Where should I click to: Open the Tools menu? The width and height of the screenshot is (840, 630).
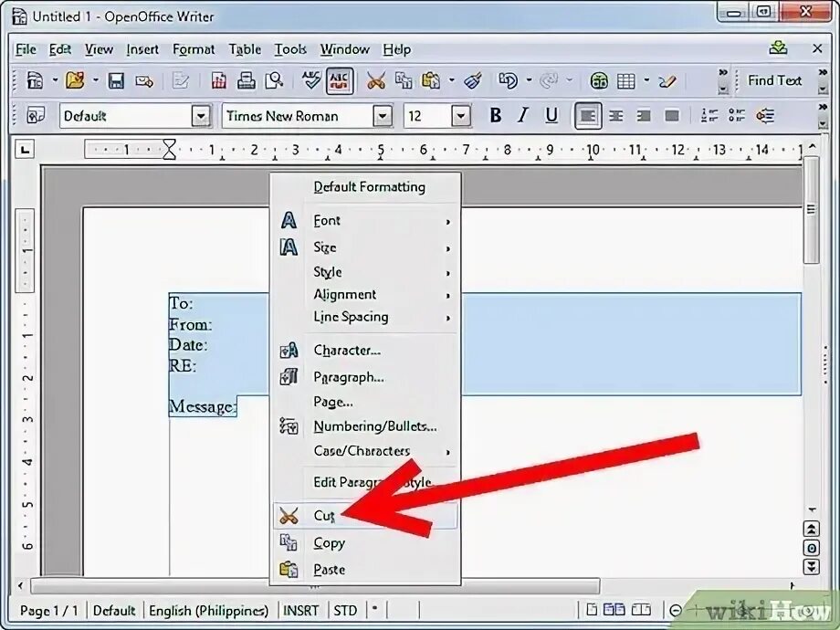pos(290,49)
